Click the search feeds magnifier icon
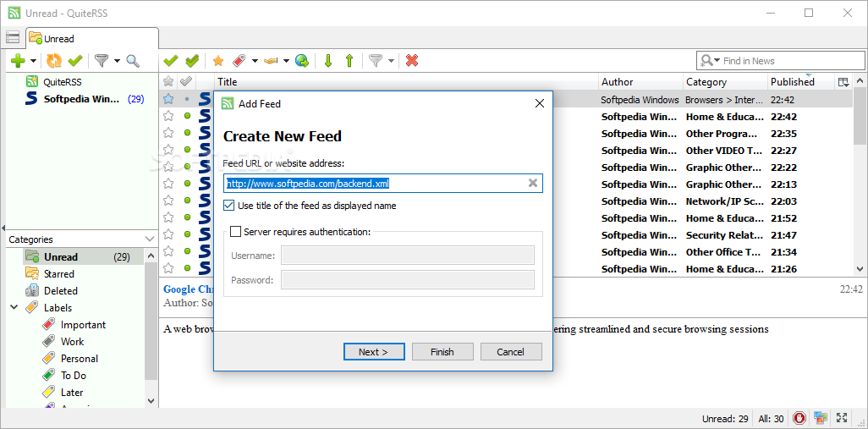Screen dimensions: 868x429 click(x=133, y=61)
